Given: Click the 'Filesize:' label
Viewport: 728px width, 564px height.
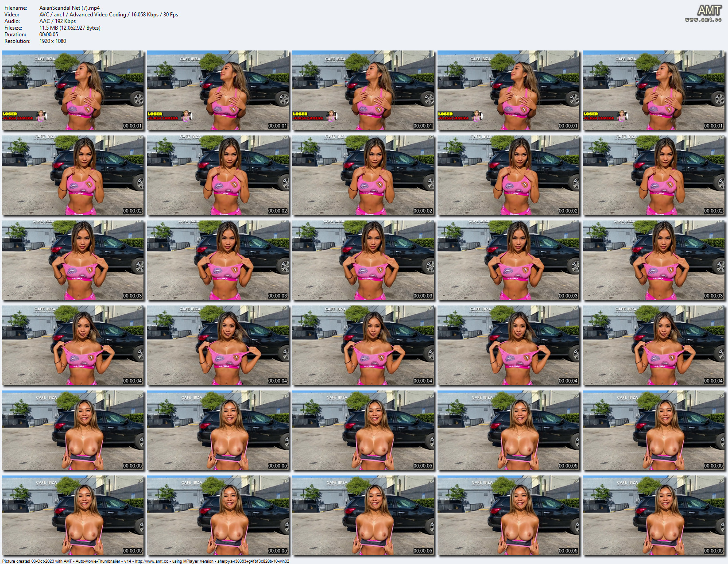Looking at the screenshot, I should coord(15,28).
